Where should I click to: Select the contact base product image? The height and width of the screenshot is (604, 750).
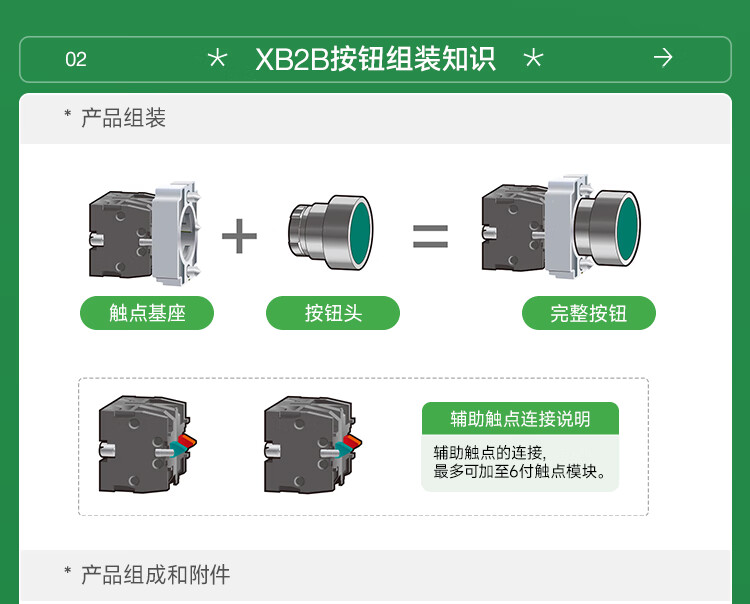click(x=145, y=233)
